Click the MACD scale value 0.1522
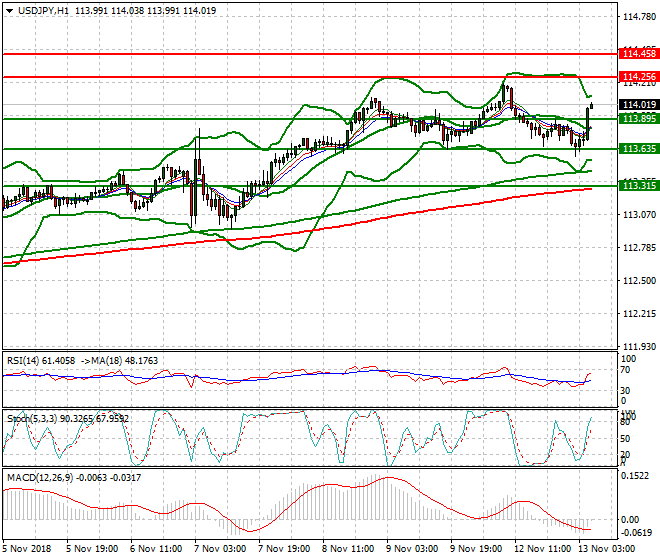Viewport: 660px width, 560px height. (635, 476)
